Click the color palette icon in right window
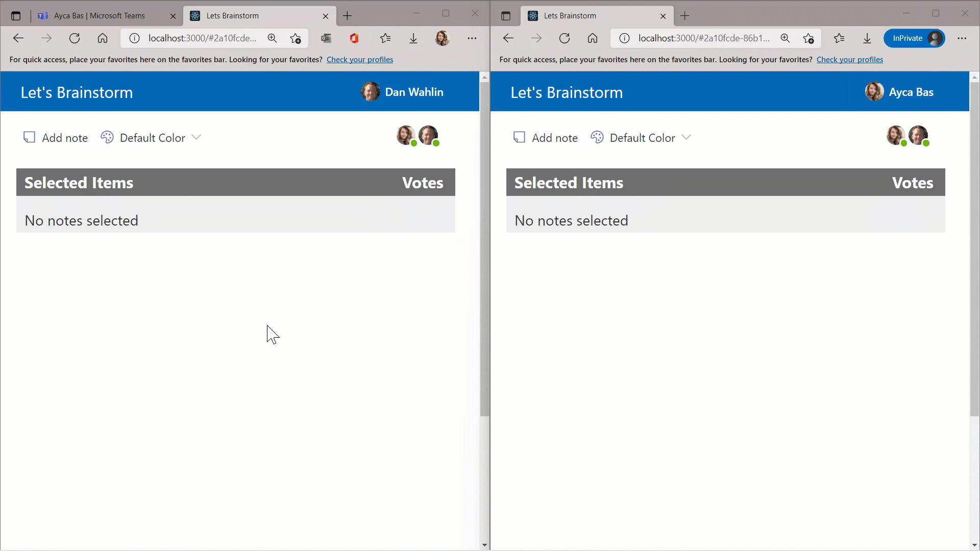This screenshot has width=980, height=551. click(597, 137)
